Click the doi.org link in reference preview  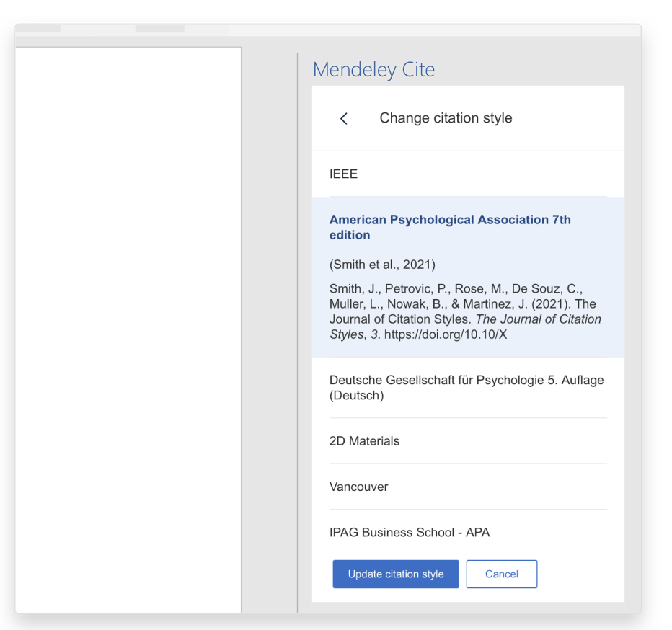tap(445, 334)
